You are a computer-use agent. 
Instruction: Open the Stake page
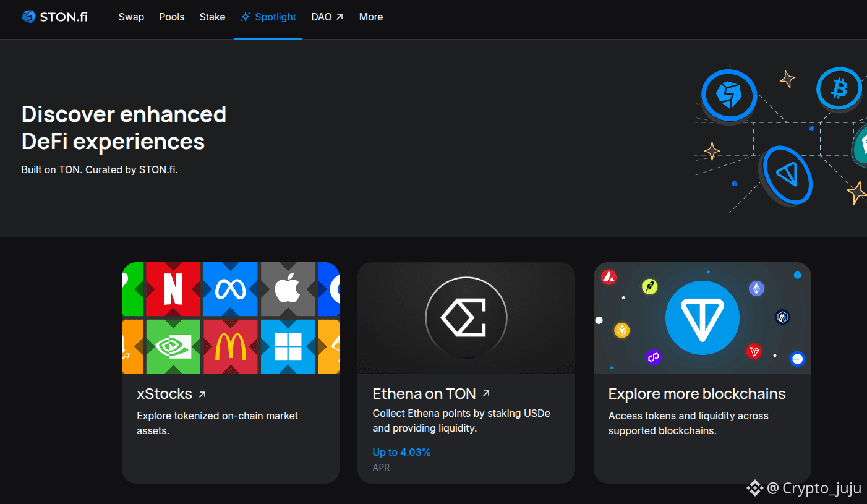[212, 17]
